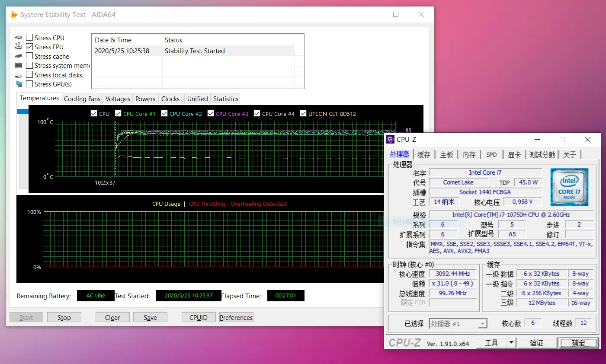Click the disk icon beside Stress local disks

[19, 76]
